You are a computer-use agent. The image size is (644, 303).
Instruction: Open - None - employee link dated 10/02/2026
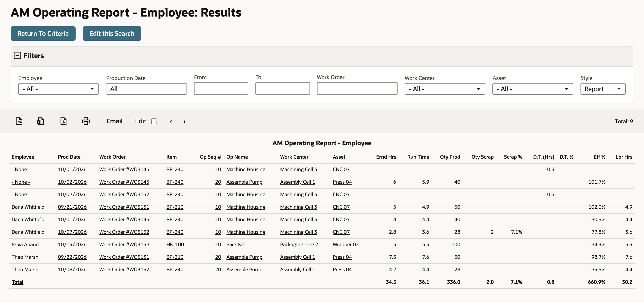(21, 182)
